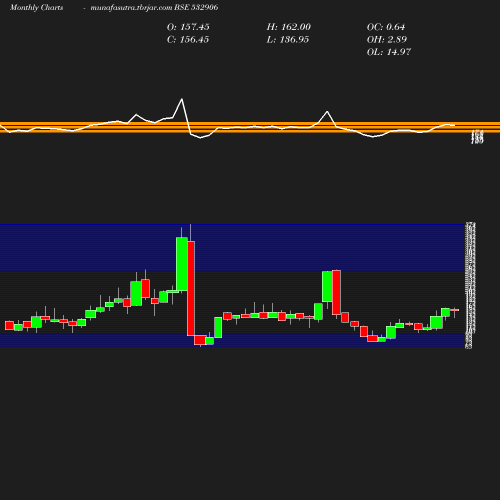
Task: Click the last candlestick at the right end
Action: (454, 310)
